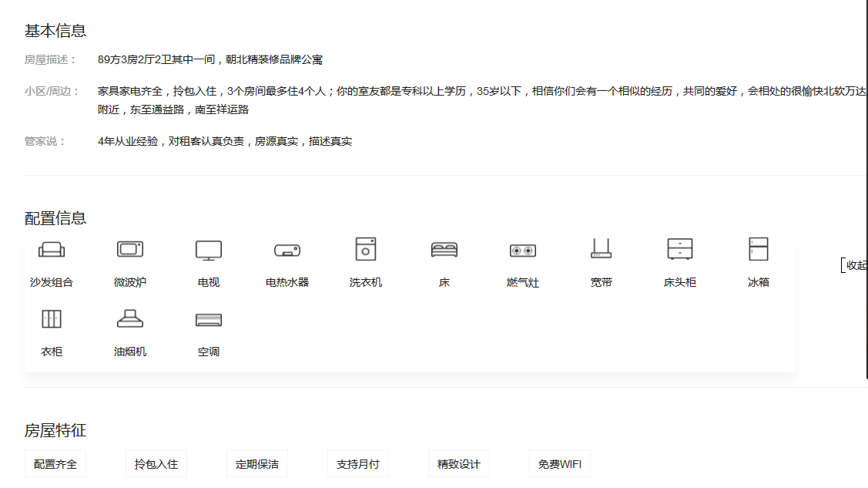Select the gas stove (燃气灶) icon
The height and width of the screenshot is (488, 868).
pos(523,251)
